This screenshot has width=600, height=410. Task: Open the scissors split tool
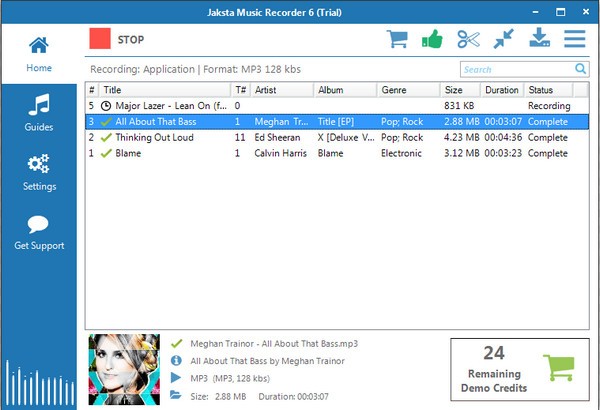click(468, 39)
